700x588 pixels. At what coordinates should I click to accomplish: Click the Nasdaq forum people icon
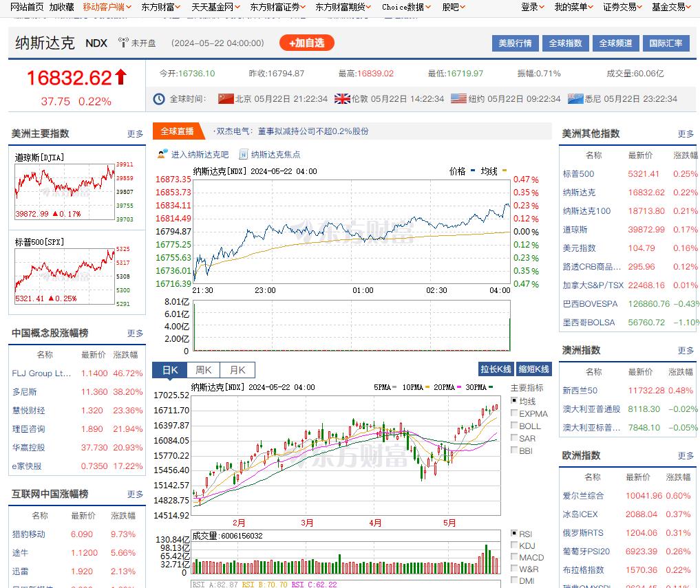pyautogui.click(x=162, y=154)
